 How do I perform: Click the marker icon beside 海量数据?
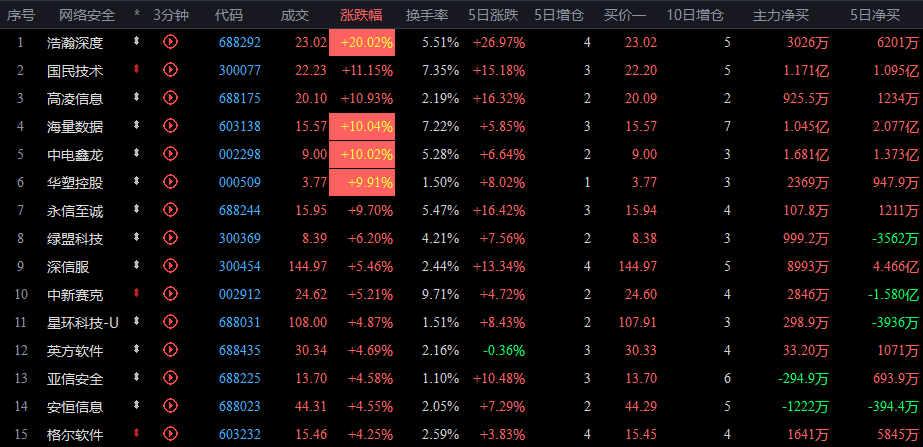pos(137,125)
